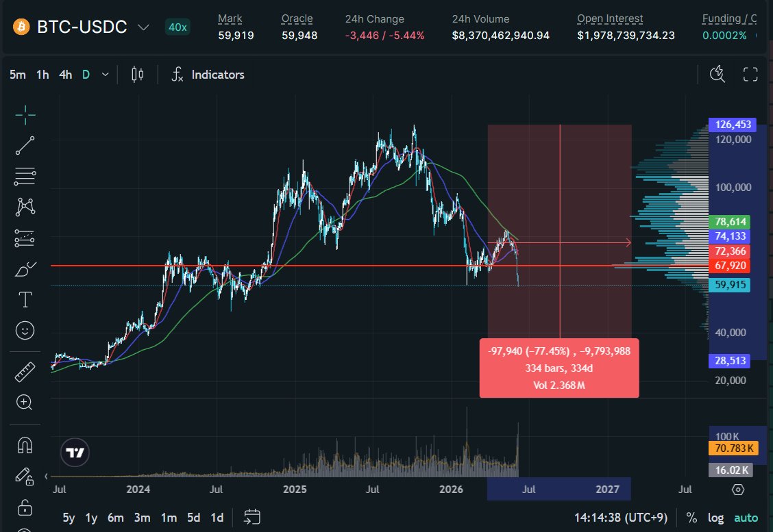Click the current price 59,915 label

tap(730, 285)
